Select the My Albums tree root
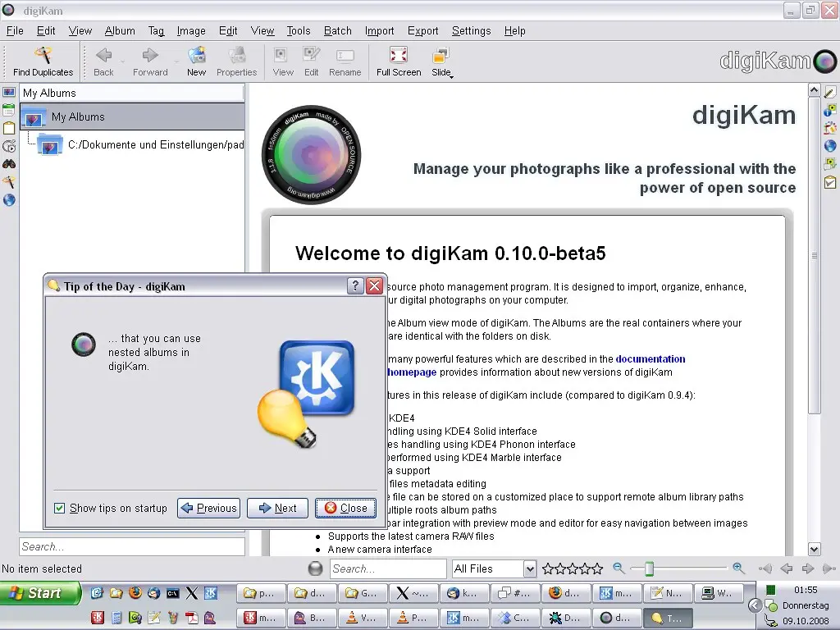The width and height of the screenshot is (840, 630). tap(78, 116)
